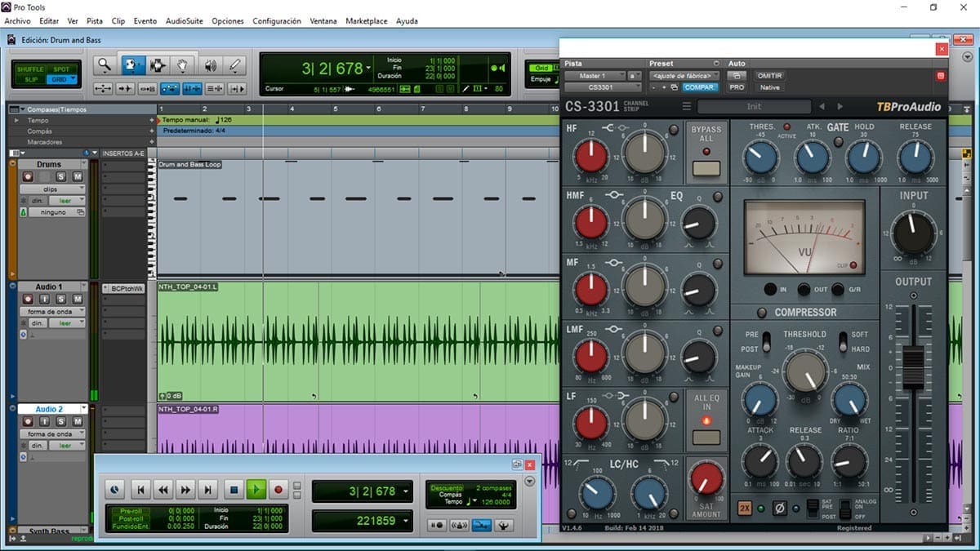This screenshot has width=980, height=551.
Task: Click Fast Forward in the transport window
Action: click(186, 490)
